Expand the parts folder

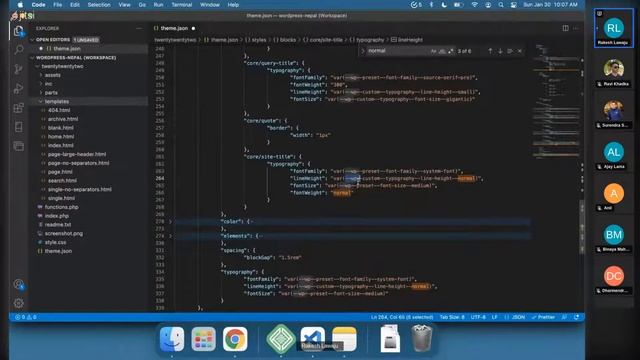coord(41,93)
